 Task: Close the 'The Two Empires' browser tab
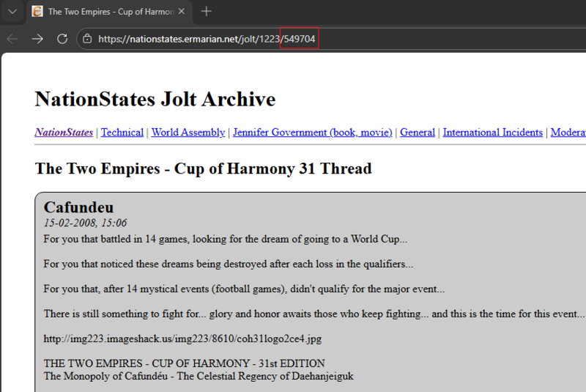point(182,12)
